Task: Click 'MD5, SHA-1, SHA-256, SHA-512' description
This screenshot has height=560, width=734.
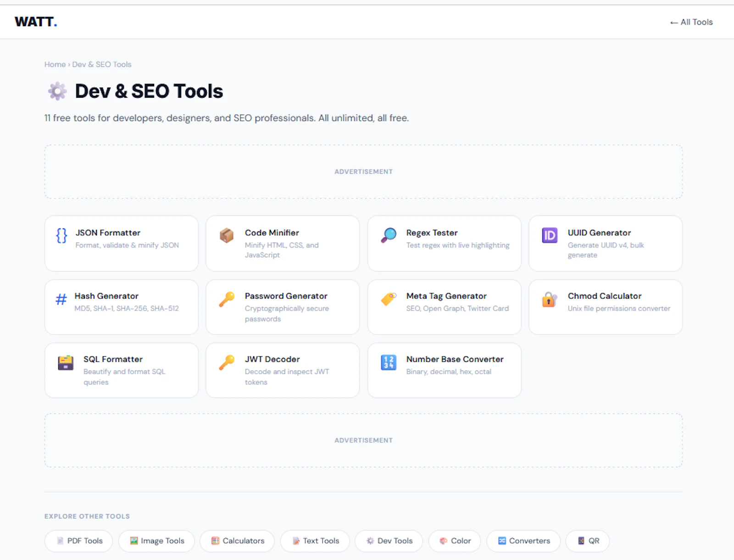Action: [127, 309]
